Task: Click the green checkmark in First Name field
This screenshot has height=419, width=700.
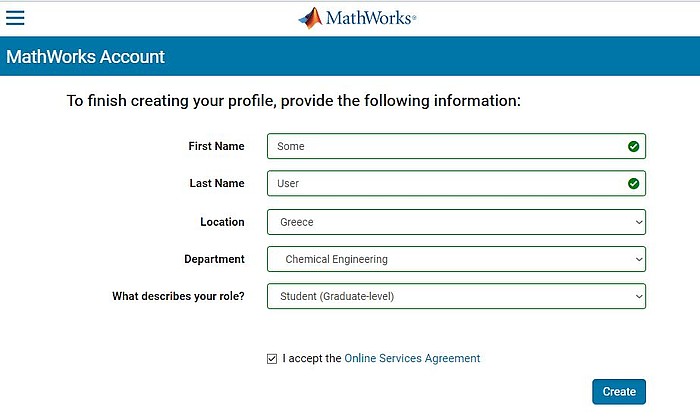Action: [633, 146]
